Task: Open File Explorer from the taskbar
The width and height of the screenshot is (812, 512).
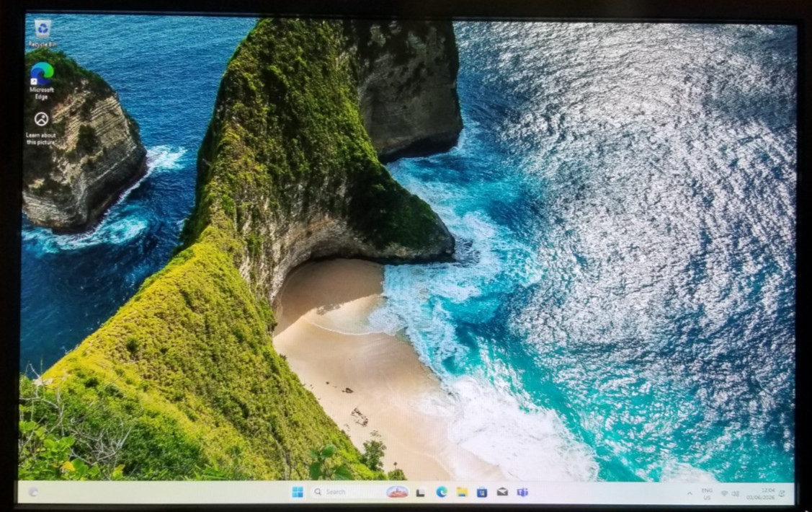Action: coord(462,492)
